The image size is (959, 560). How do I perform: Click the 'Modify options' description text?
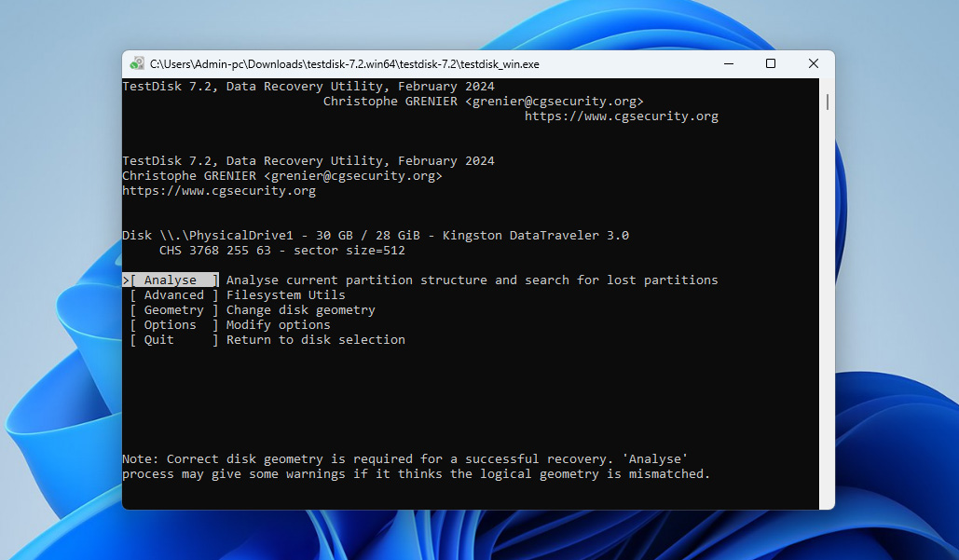coord(278,325)
